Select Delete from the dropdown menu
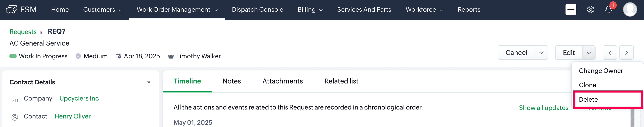Image resolution: width=644 pixels, height=127 pixels. pyautogui.click(x=608, y=99)
